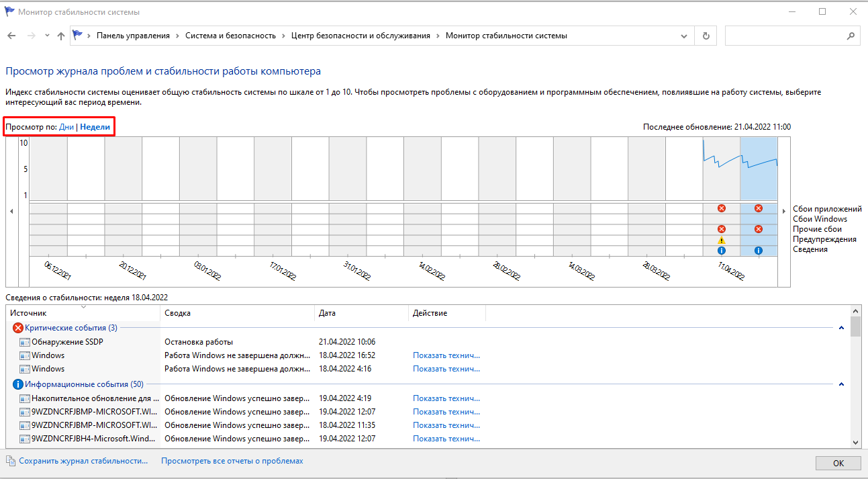Sort the list by the Дата column
The image size is (868, 479).
[361, 313]
